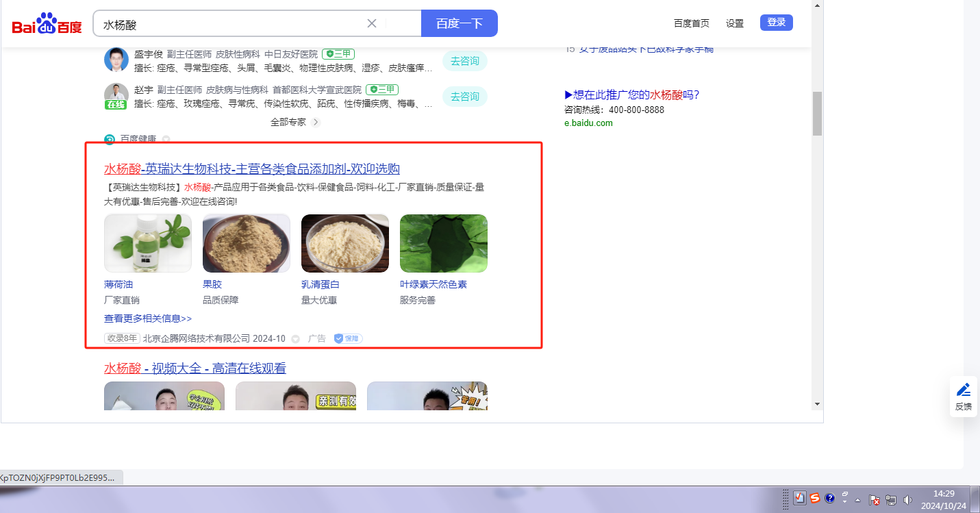Open the 设置 menu
Screen dimensions: 980x513
click(735, 23)
